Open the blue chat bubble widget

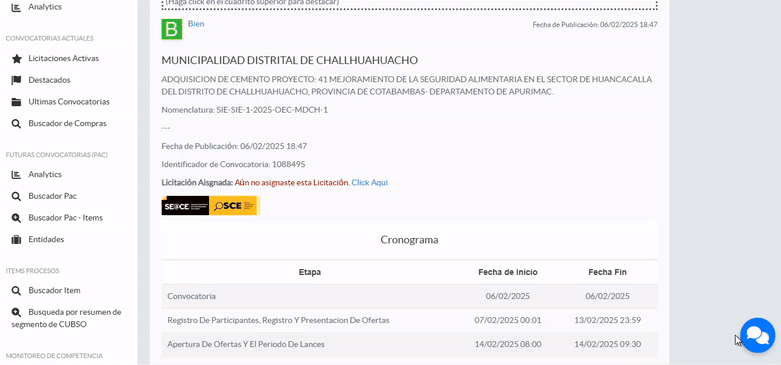[x=758, y=335]
